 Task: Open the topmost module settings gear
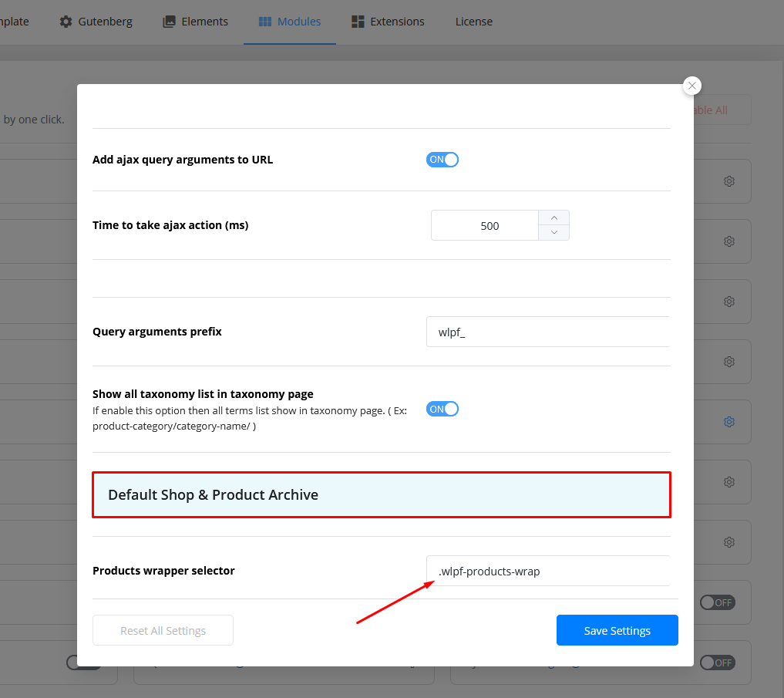728,181
